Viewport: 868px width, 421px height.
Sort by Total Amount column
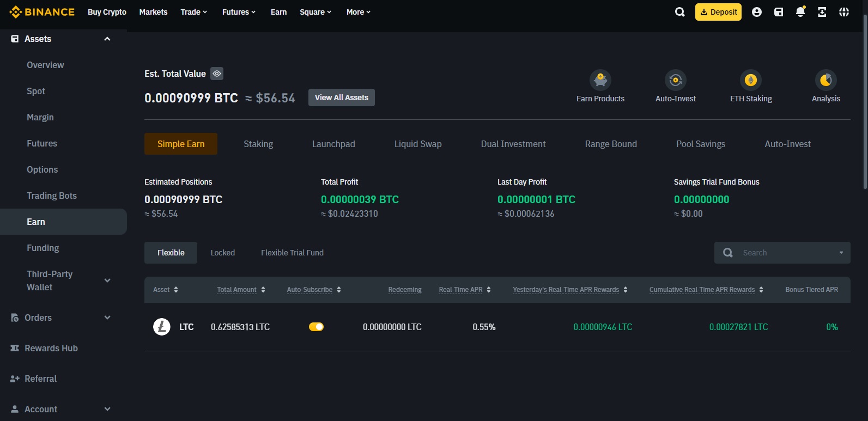(241, 290)
